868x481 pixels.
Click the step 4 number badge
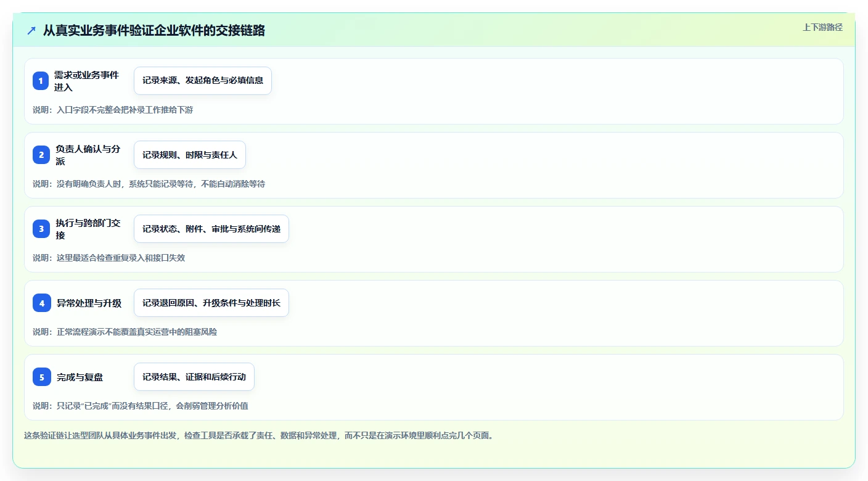tap(42, 303)
